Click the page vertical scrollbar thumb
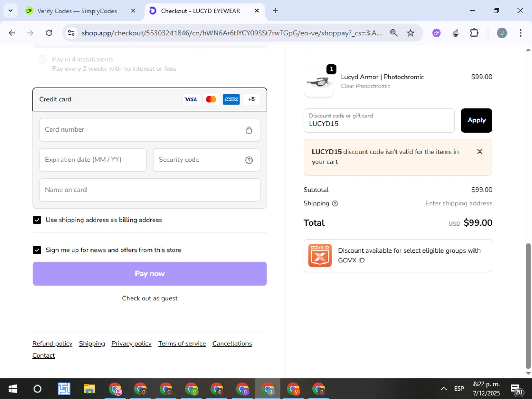The image size is (532, 399). tap(528, 306)
